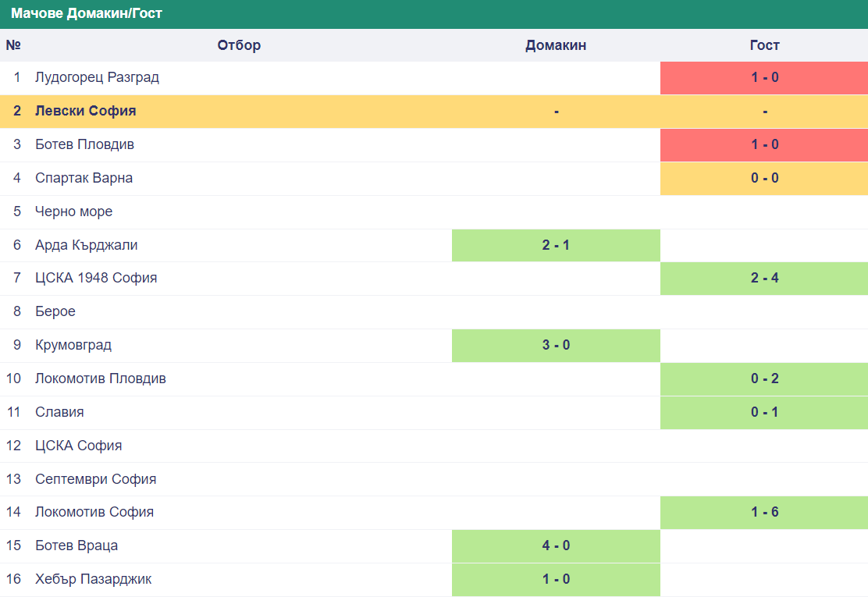The image size is (868, 597).
Task: Open the Берое team link
Action: tap(55, 311)
